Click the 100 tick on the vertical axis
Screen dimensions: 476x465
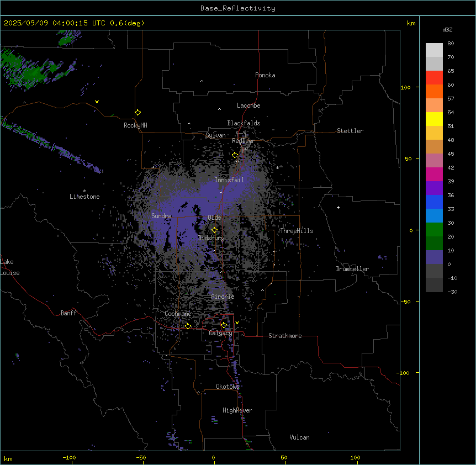405,87
